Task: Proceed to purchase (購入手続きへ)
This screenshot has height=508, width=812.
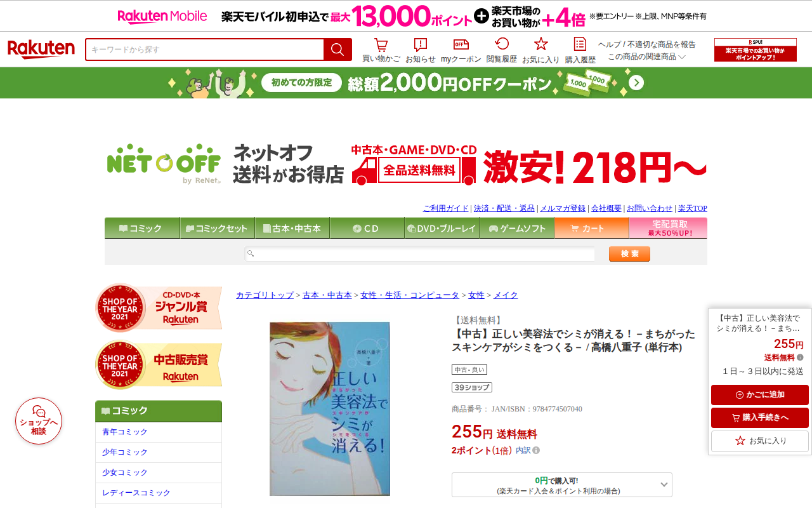Action: pos(760,418)
